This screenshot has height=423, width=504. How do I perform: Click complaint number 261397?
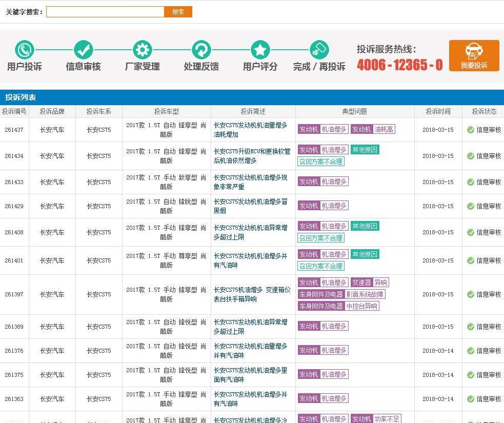[x=14, y=294]
